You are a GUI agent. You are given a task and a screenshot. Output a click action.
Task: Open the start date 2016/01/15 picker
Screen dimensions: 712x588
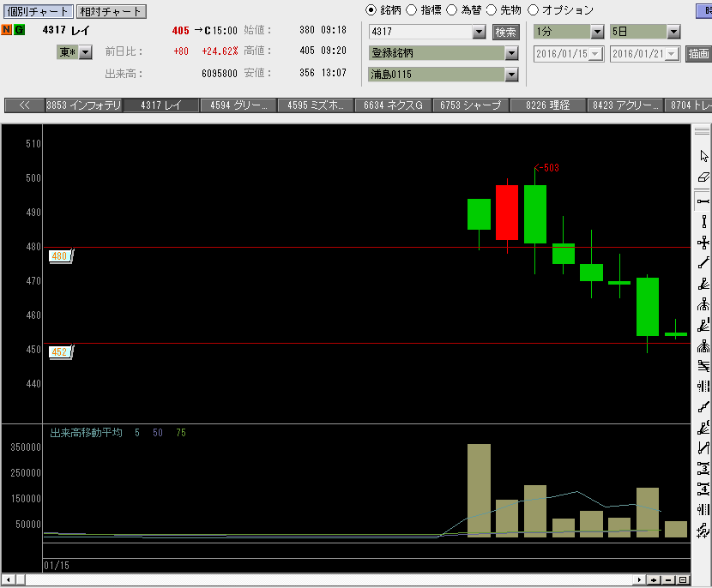pyautogui.click(x=596, y=54)
